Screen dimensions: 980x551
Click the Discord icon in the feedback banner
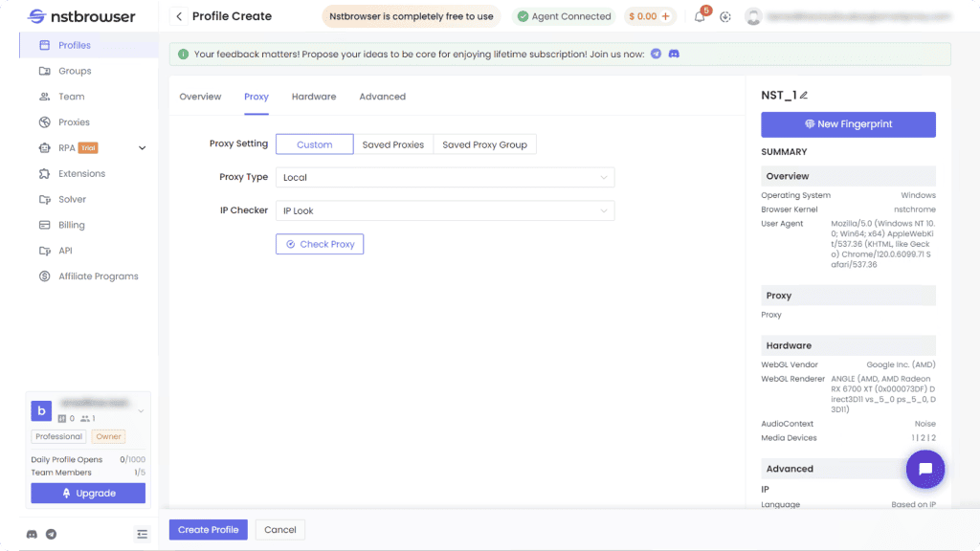pos(674,55)
